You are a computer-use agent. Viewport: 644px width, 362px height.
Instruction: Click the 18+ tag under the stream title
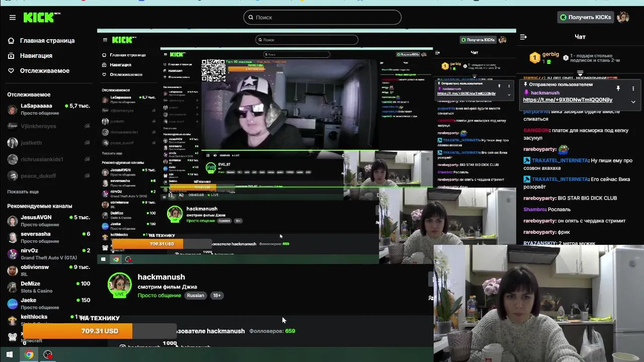(216, 295)
